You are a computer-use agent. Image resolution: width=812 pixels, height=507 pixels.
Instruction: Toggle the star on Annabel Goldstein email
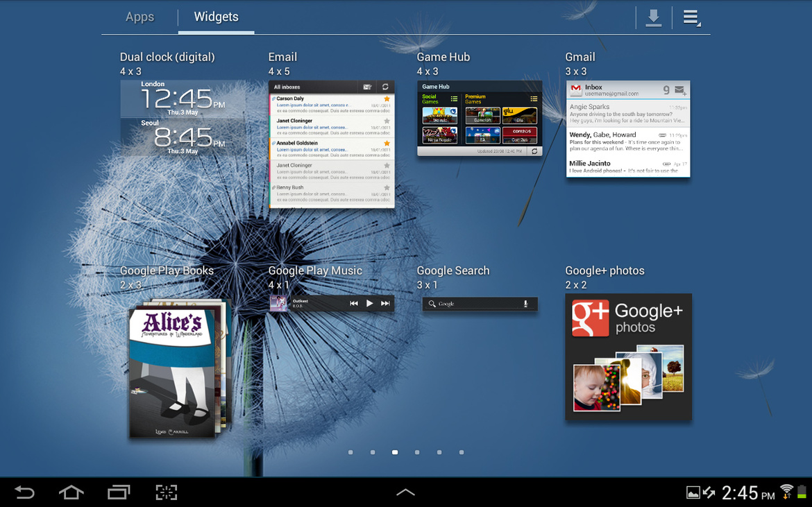pyautogui.click(x=387, y=143)
